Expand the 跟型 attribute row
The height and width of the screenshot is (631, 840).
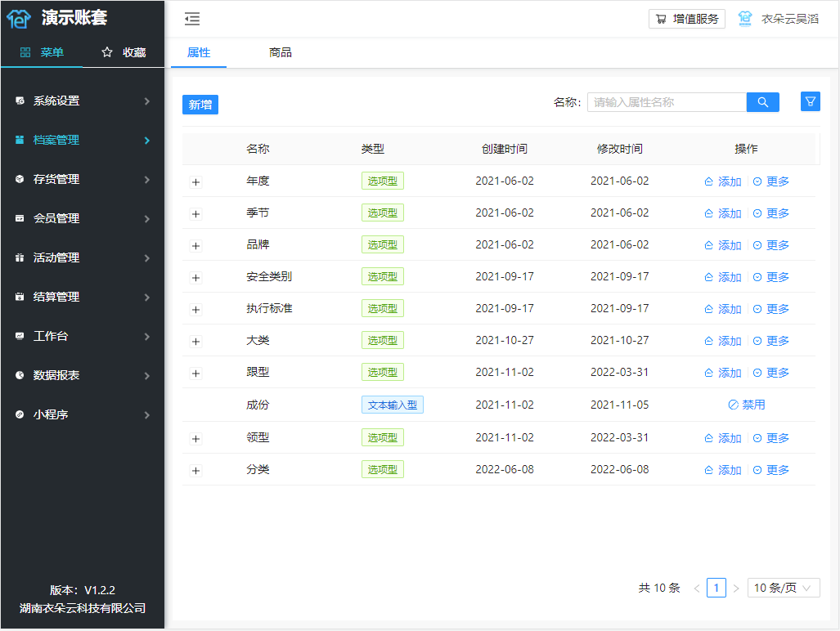point(196,373)
